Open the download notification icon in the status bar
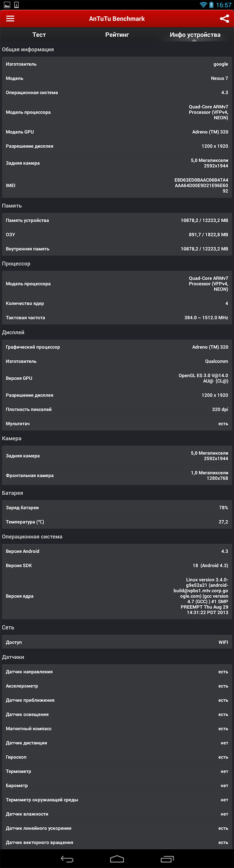 16,5
